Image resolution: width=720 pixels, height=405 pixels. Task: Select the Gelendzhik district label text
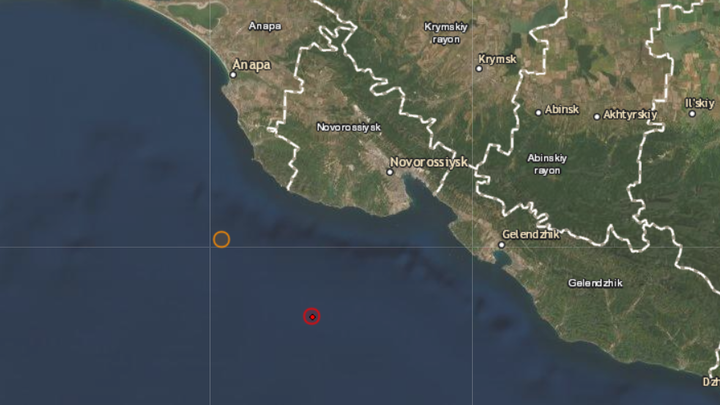(595, 283)
